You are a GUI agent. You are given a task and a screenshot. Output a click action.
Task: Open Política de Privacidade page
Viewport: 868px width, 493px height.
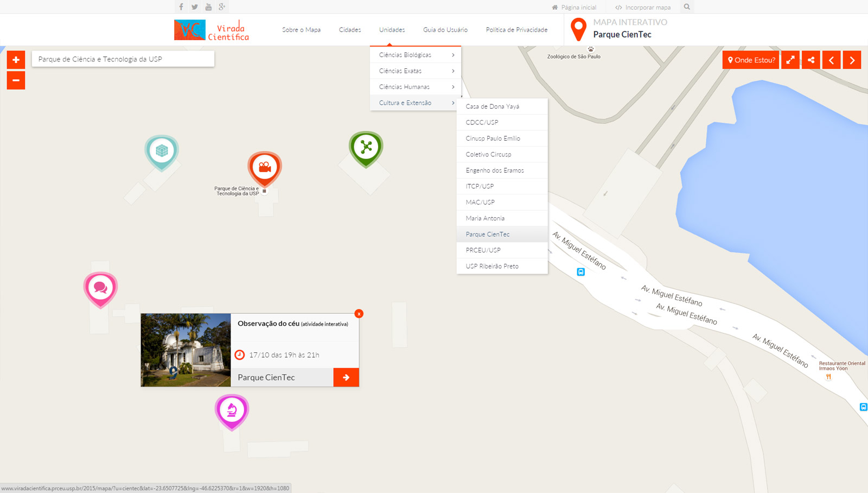(516, 30)
